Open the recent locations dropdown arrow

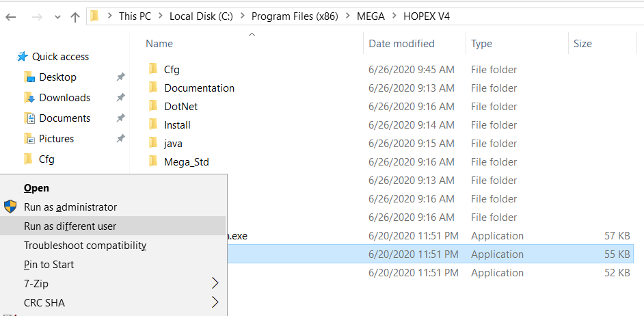(57, 17)
